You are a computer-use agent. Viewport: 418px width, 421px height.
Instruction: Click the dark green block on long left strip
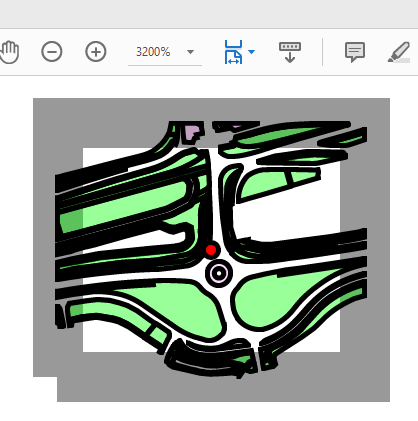point(71,221)
